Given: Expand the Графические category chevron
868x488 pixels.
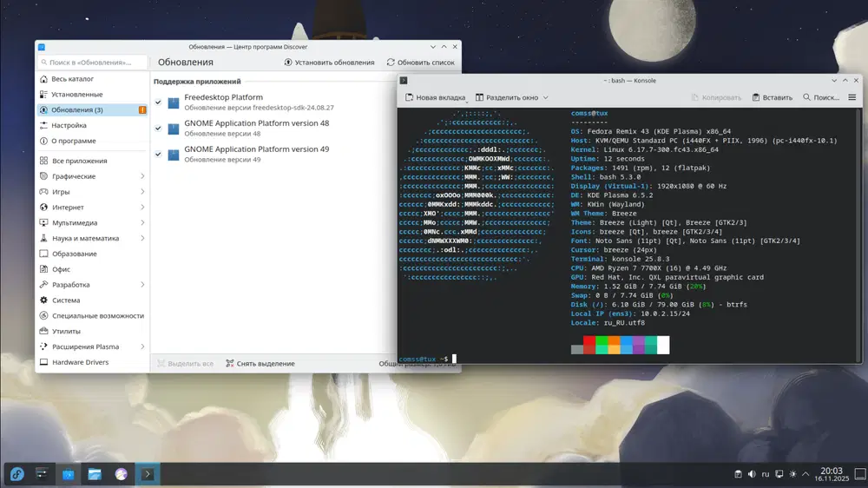Looking at the screenshot, I should pyautogui.click(x=142, y=176).
